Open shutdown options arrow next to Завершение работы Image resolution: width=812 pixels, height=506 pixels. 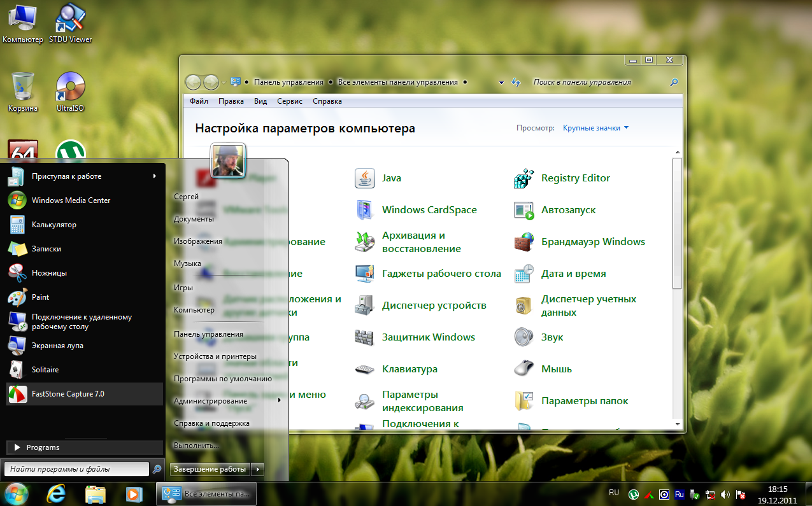(258, 469)
